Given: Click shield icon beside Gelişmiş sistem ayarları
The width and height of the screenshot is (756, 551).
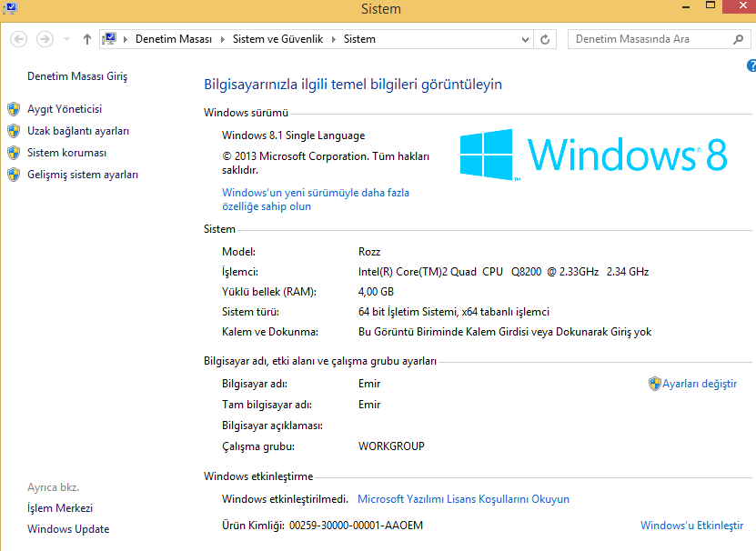Looking at the screenshot, I should point(14,175).
